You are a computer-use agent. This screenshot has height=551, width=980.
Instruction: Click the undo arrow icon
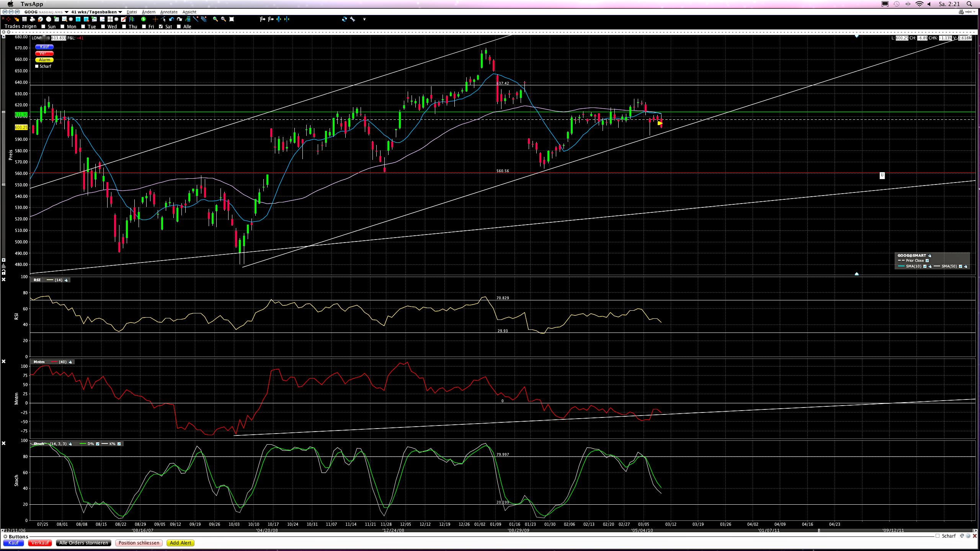(171, 19)
